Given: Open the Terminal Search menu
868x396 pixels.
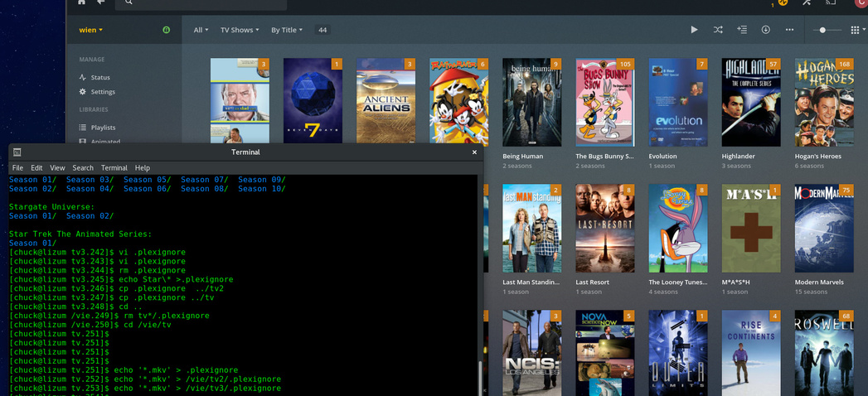Looking at the screenshot, I should [x=83, y=167].
